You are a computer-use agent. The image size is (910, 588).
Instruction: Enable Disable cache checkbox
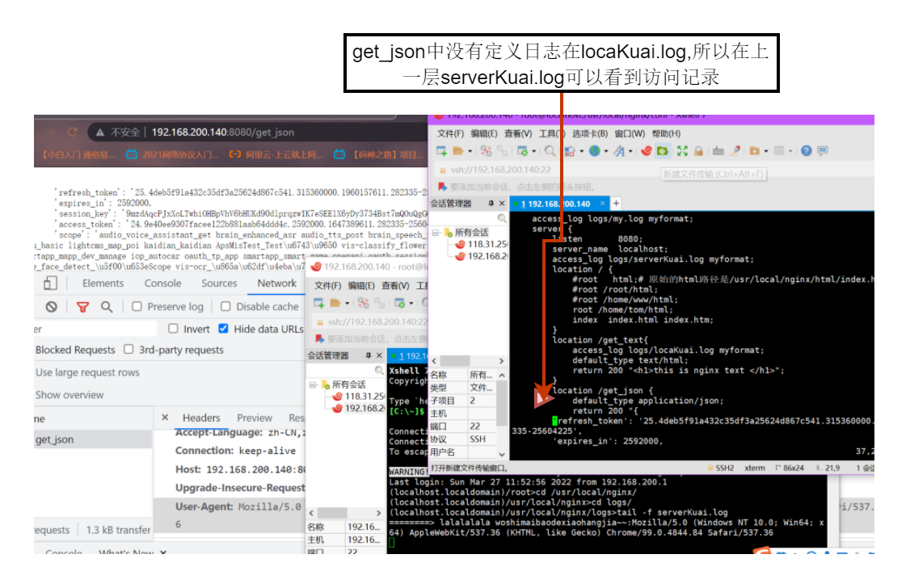click(x=225, y=306)
